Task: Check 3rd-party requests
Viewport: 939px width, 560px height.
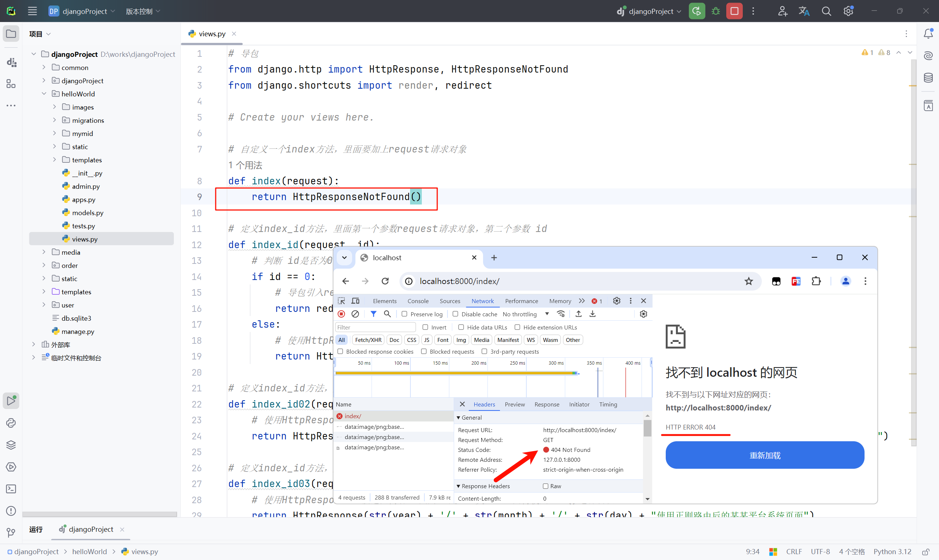Action: coord(485,351)
